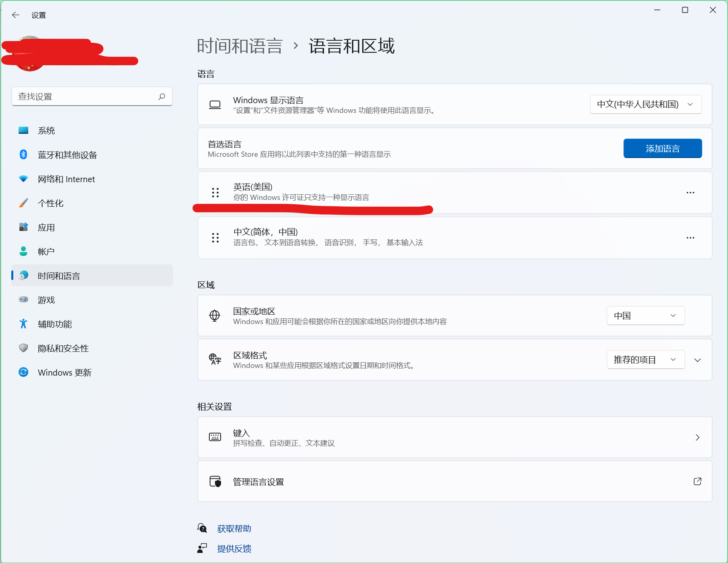Navigate to Windows 更新
The image size is (728, 563).
tap(92, 372)
